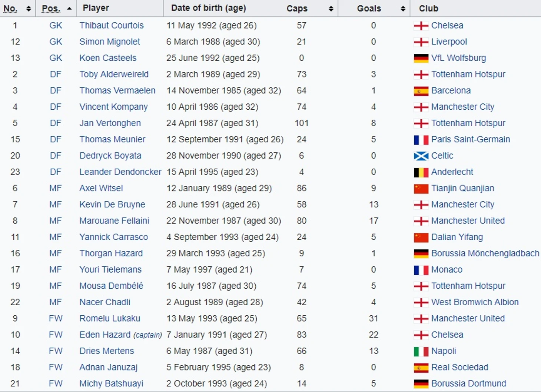Image resolution: width=541 pixels, height=392 pixels.
Task: Click the England flag beside Liverpool
Action: pyautogui.click(x=421, y=42)
